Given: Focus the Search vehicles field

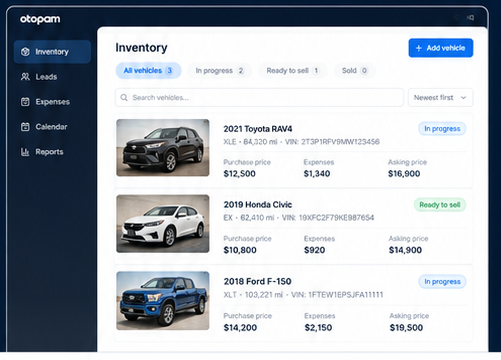Looking at the screenshot, I should [x=259, y=98].
